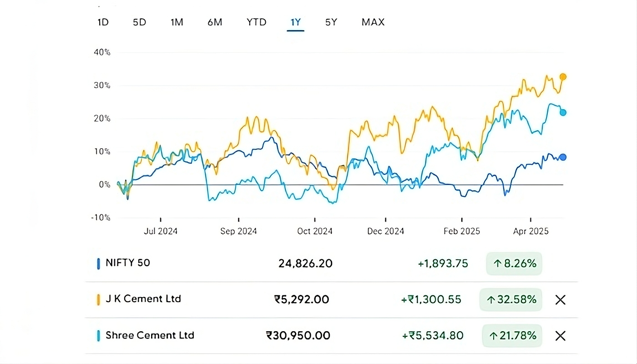Image resolution: width=637 pixels, height=364 pixels.
Task: Click the teal Shree Cement endpoint dot
Action: point(563,112)
